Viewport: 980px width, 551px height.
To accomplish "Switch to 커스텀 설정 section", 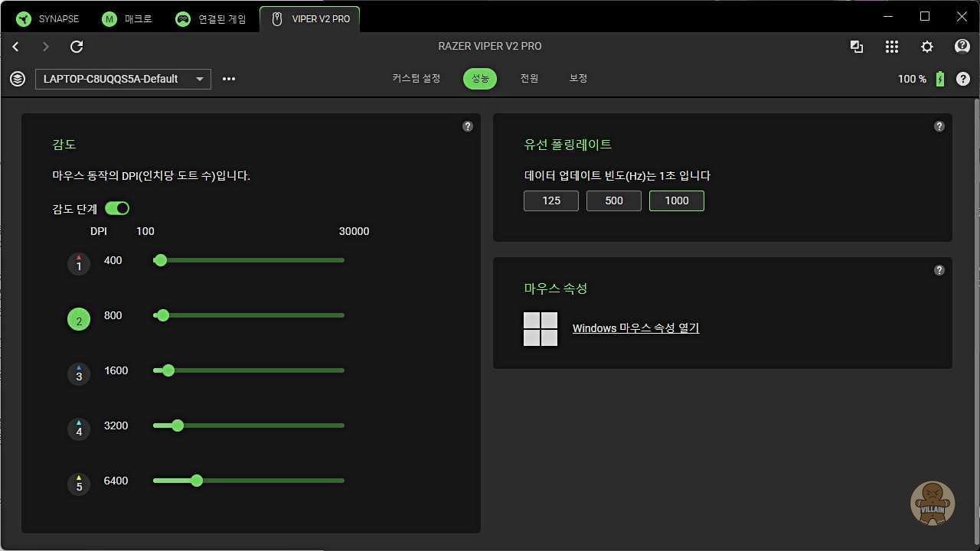I will point(416,79).
